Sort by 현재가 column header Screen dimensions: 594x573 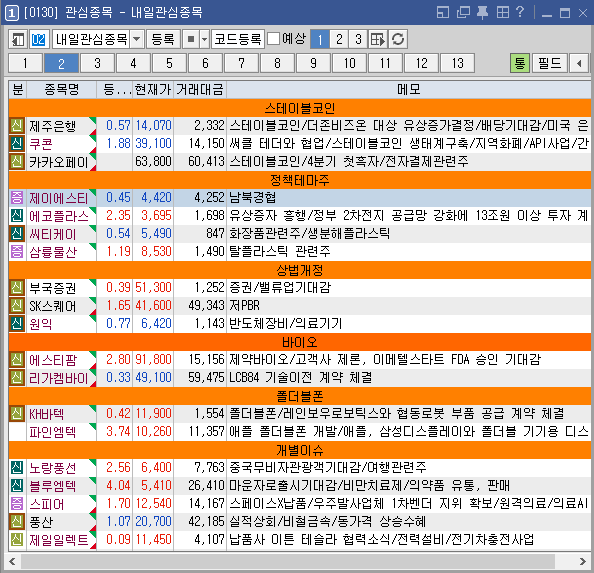pos(153,90)
